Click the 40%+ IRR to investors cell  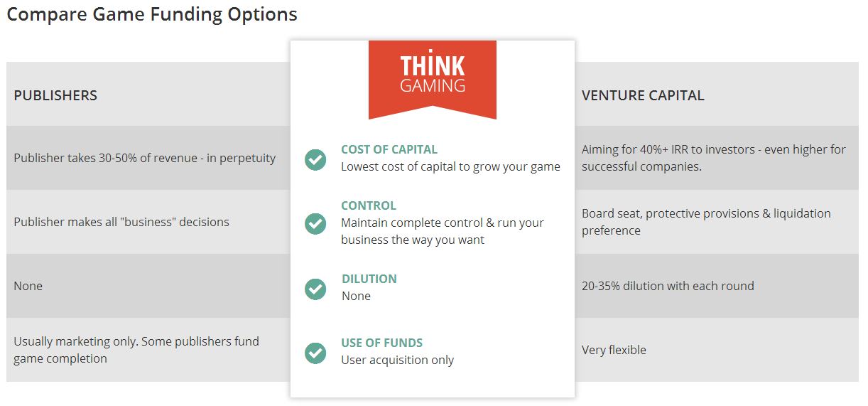[x=717, y=158]
